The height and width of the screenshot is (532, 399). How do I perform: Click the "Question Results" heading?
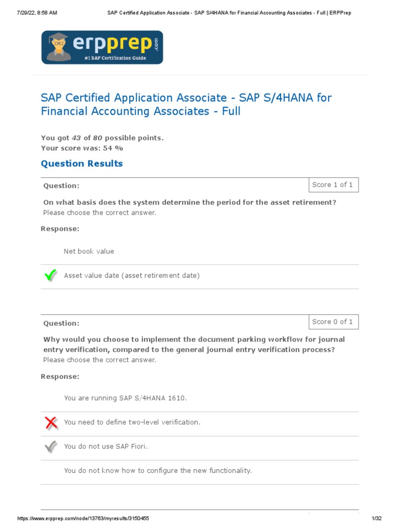tap(82, 164)
